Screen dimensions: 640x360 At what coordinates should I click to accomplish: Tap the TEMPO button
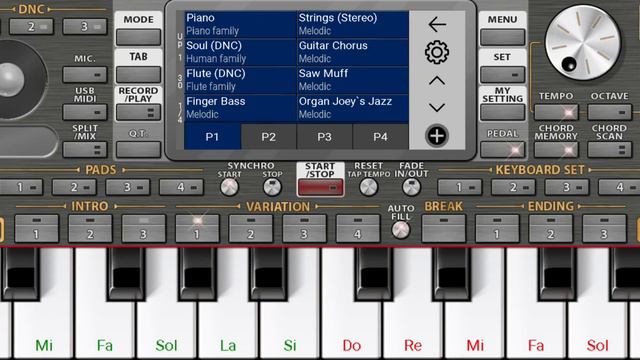556,112
